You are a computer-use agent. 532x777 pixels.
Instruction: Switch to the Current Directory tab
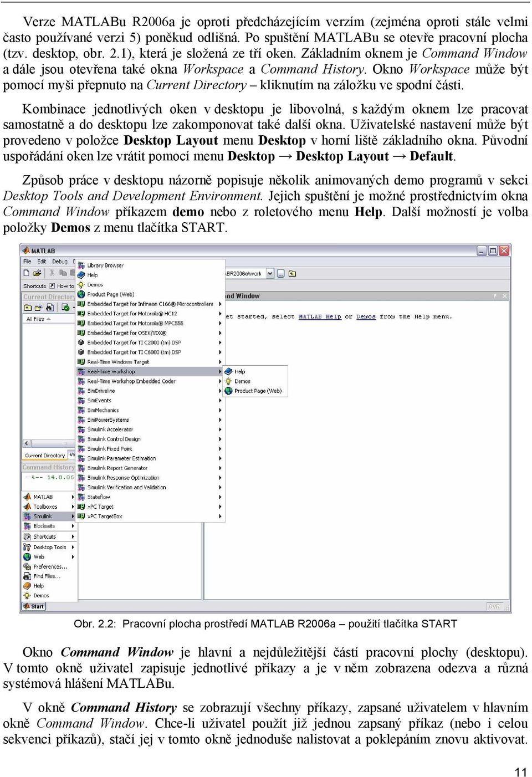pos(44,456)
